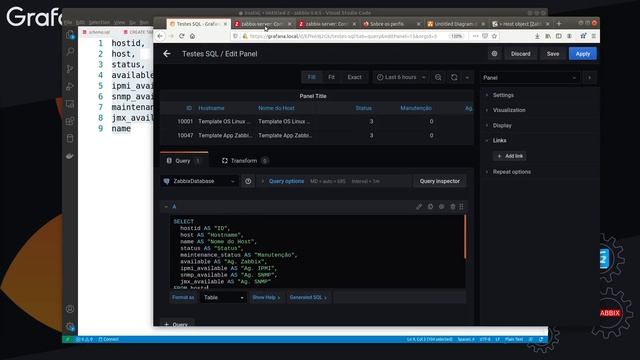Sort table by Manutenção column header
The image size is (640, 360).
[x=416, y=108]
